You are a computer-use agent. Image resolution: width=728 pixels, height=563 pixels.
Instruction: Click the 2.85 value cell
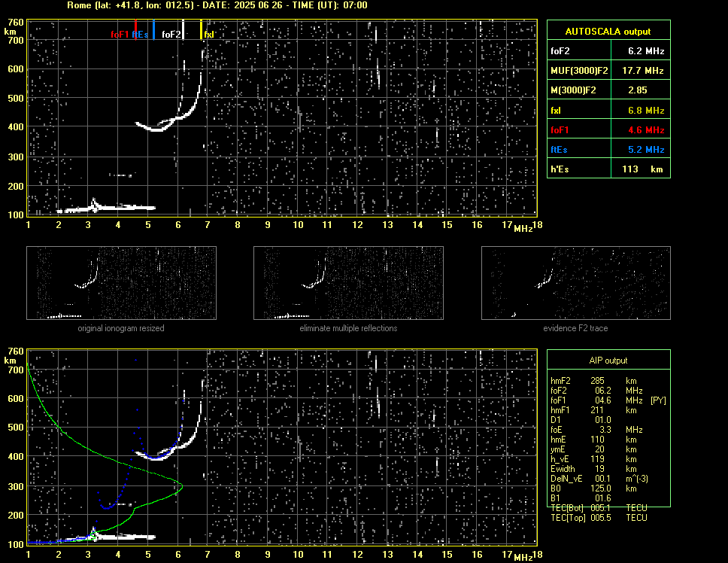tap(641, 90)
